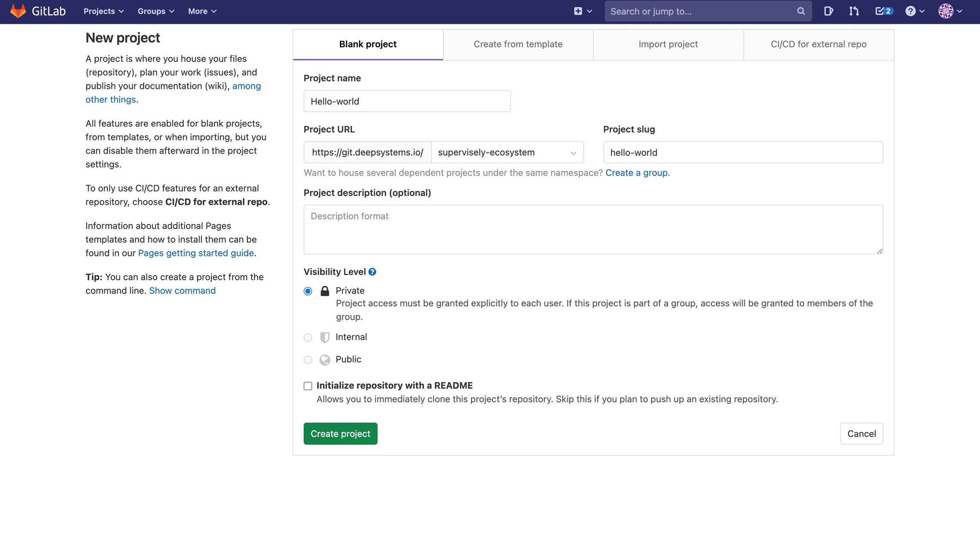
Task: Click the GitLab fox logo
Action: click(18, 11)
